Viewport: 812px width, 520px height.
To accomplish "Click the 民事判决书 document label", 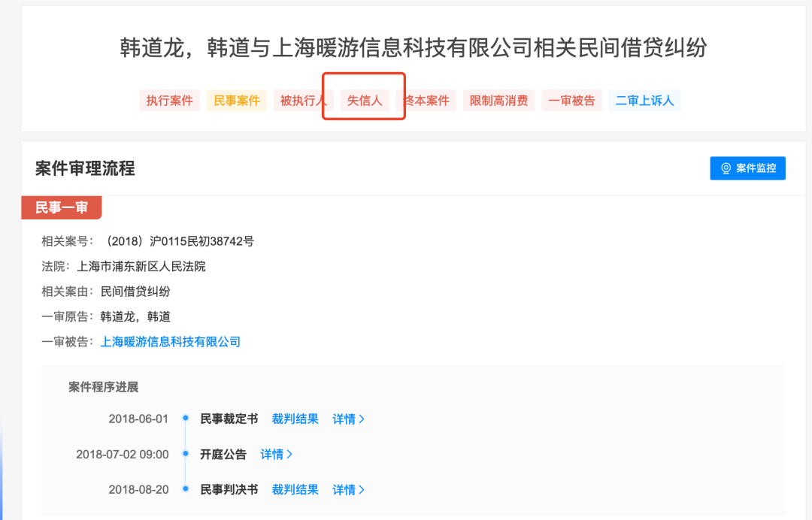I will click(x=229, y=489).
